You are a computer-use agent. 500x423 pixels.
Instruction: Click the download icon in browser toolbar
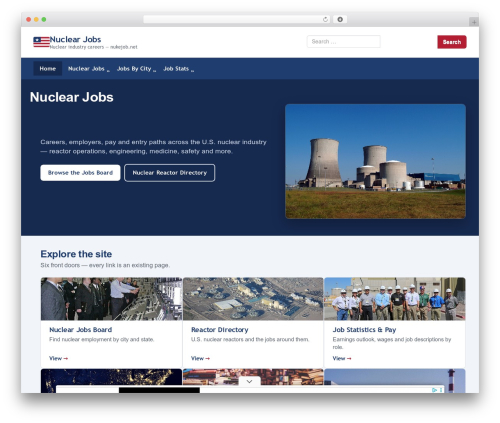click(340, 20)
